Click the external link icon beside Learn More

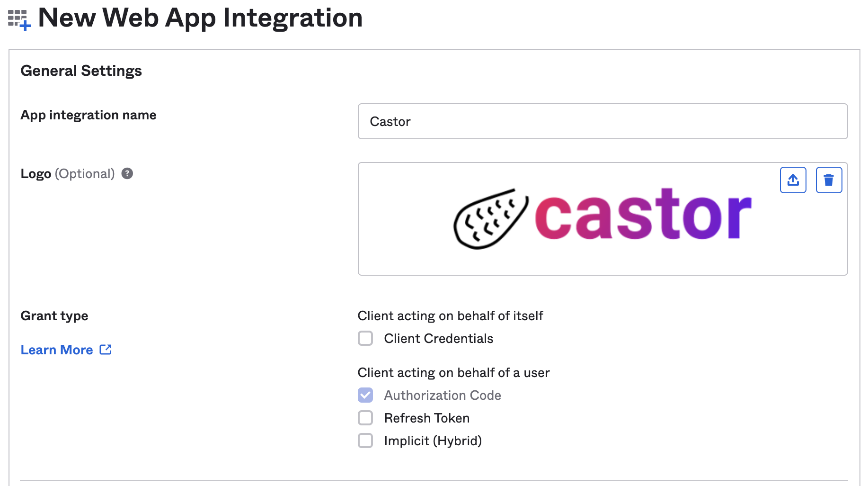click(106, 350)
